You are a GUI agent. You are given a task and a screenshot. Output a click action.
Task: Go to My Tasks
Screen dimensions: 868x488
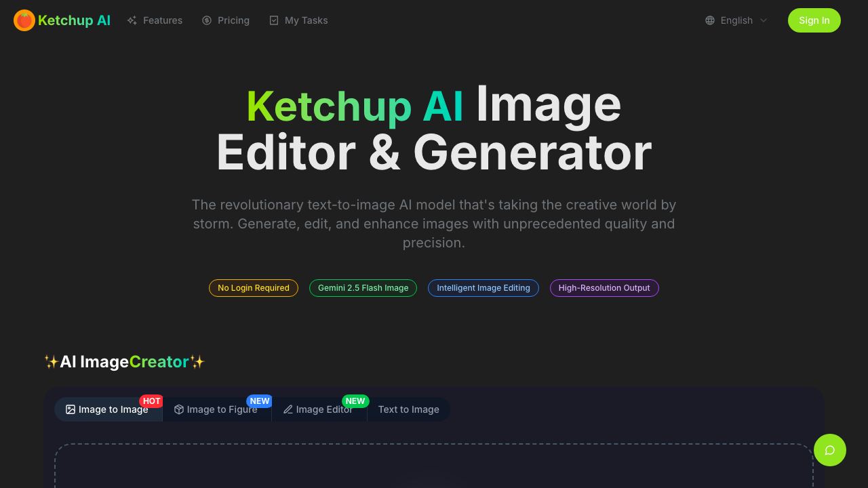click(x=298, y=20)
